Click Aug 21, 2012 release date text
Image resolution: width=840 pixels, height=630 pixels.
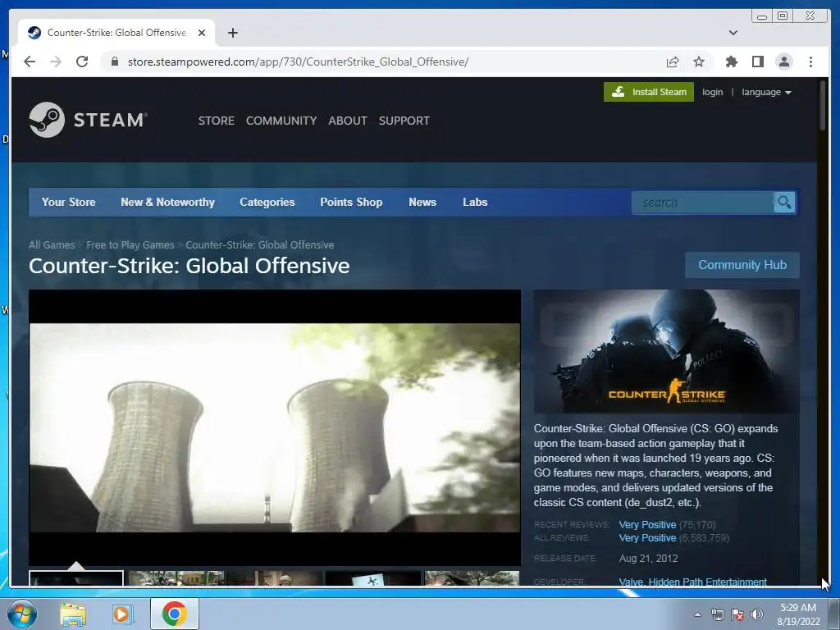pyautogui.click(x=648, y=558)
